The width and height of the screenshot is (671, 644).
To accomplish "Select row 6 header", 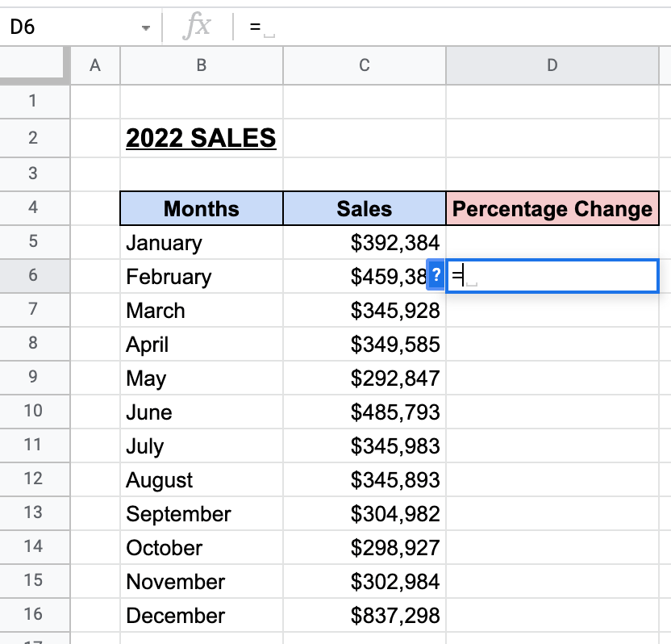I will 34,276.
